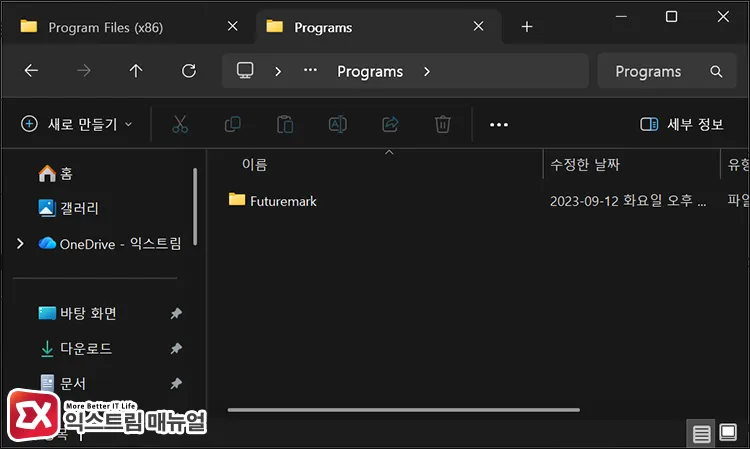The width and height of the screenshot is (750, 449).
Task: Click the pin icon beside 문서
Action: click(x=176, y=383)
